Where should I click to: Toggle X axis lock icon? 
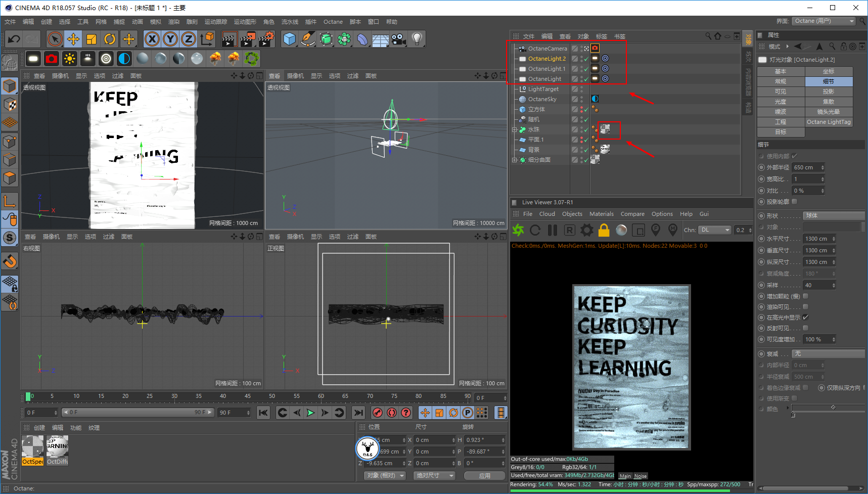coord(152,39)
